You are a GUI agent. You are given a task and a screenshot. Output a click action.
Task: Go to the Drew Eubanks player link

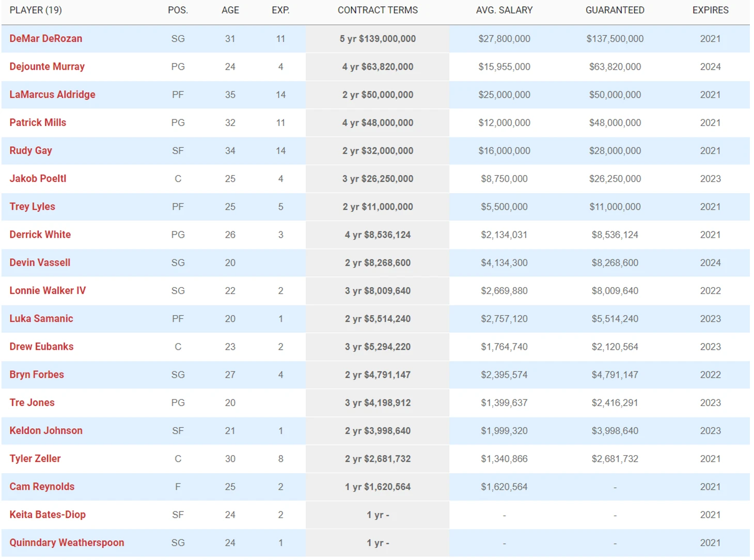tap(41, 346)
